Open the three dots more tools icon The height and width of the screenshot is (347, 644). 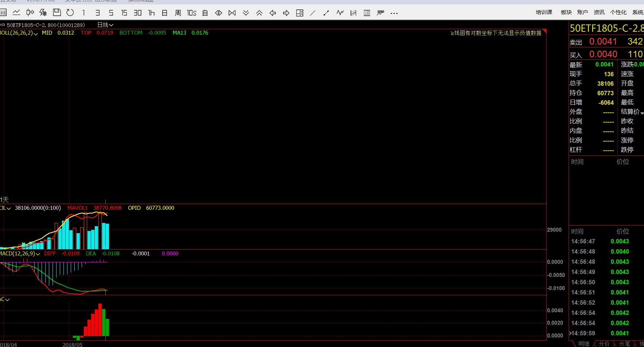(394, 13)
